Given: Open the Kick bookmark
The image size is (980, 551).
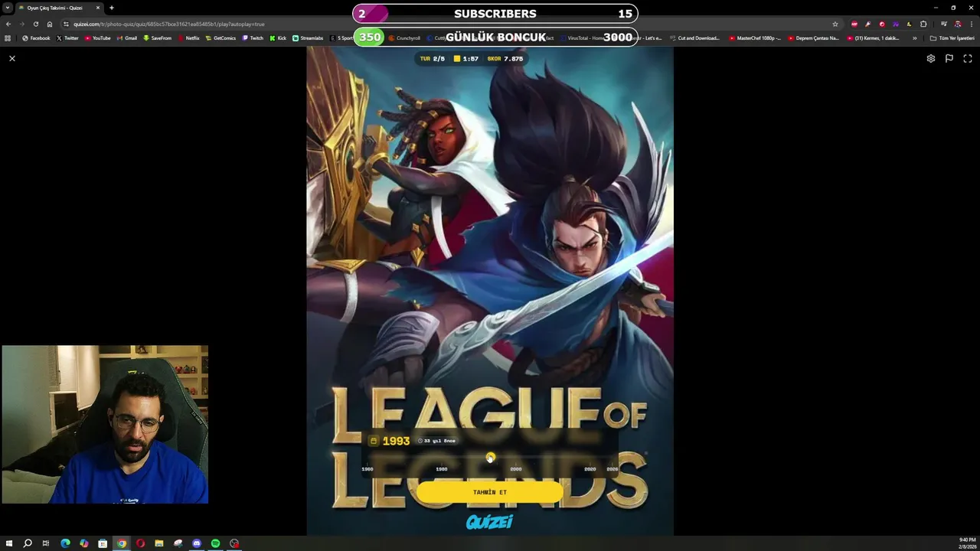Looking at the screenshot, I should [x=278, y=38].
